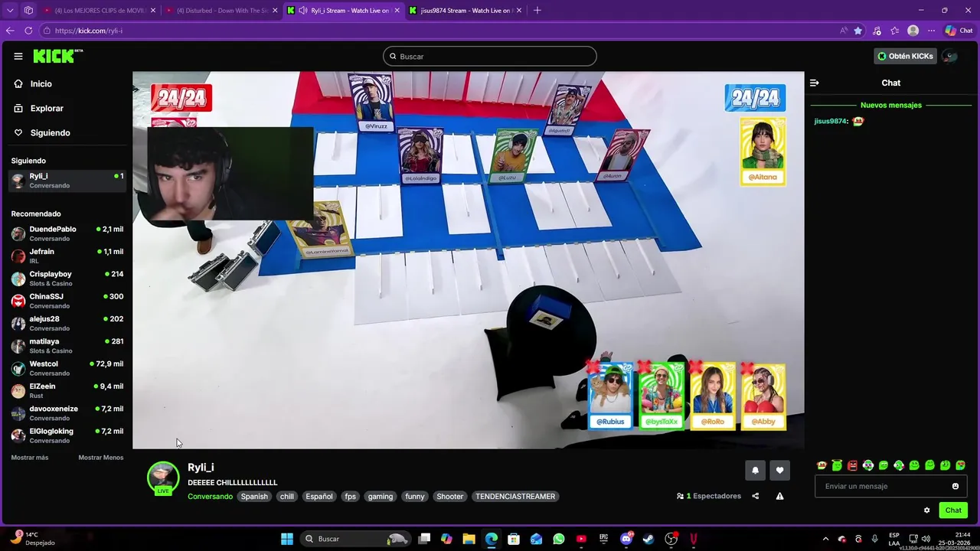
Task: Expand list with Mostrar más
Action: pos(29,458)
